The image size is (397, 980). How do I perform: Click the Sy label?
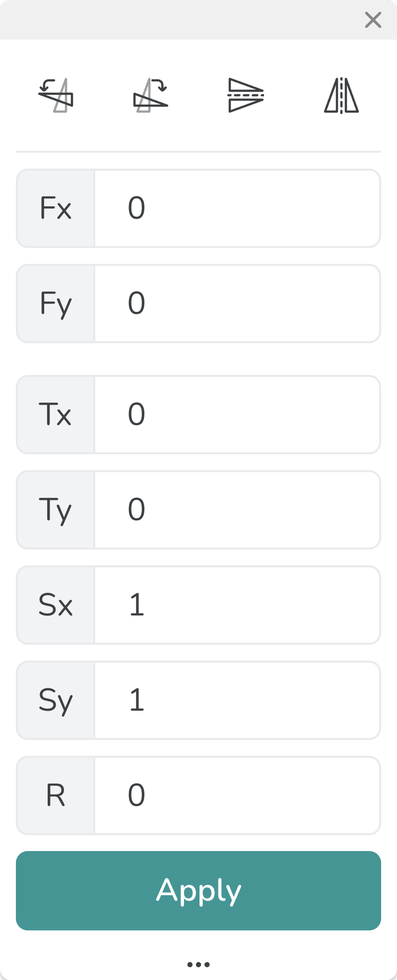coord(56,700)
